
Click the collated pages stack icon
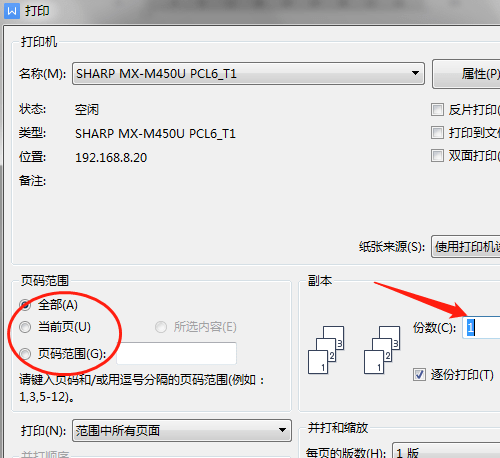point(326,350)
